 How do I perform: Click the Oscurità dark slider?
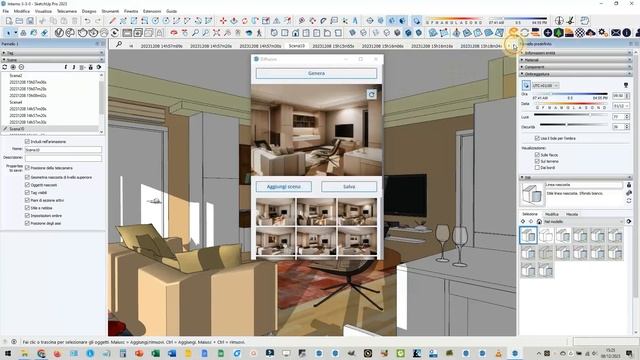click(574, 124)
